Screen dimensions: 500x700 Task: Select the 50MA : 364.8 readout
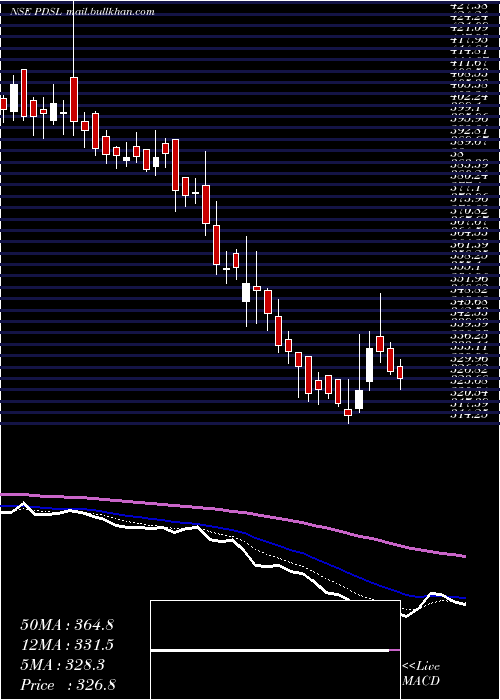coord(67,625)
